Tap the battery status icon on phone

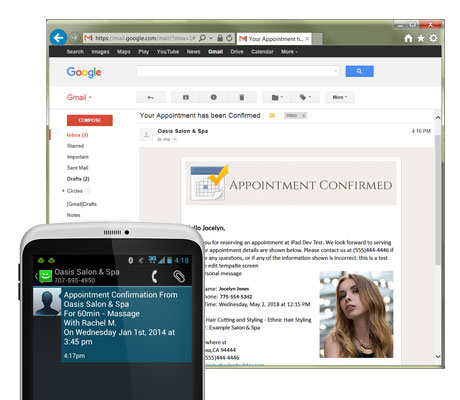tap(169, 260)
